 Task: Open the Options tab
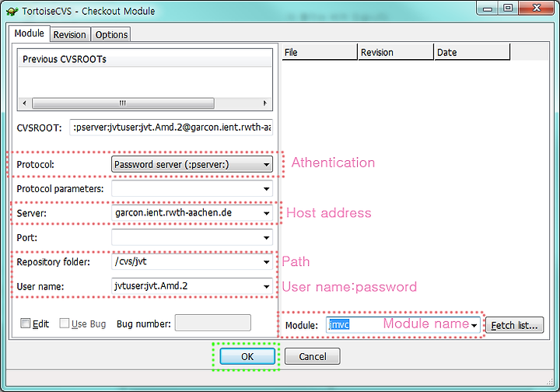click(111, 35)
